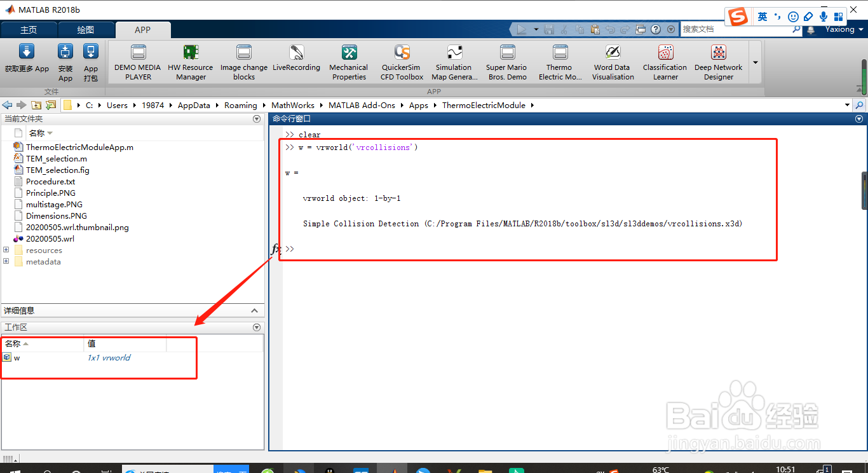This screenshot has width=868, height=473.
Task: Click the Up one level folder icon
Action: (36, 105)
